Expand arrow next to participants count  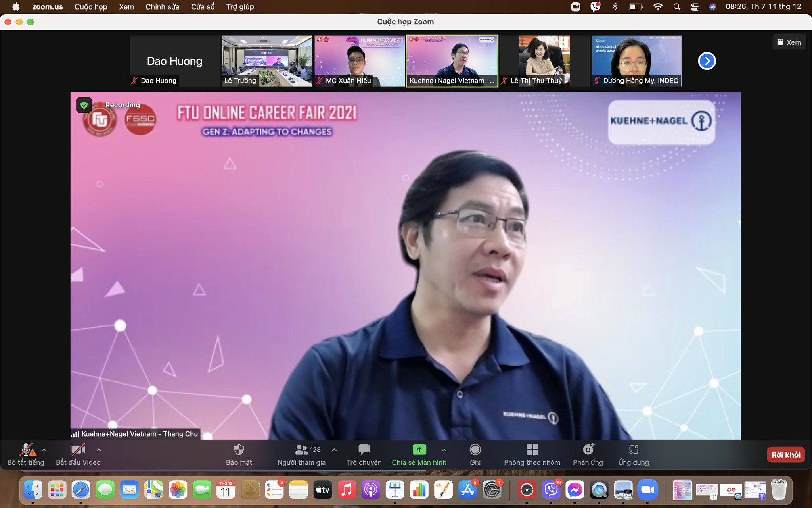[x=334, y=450]
